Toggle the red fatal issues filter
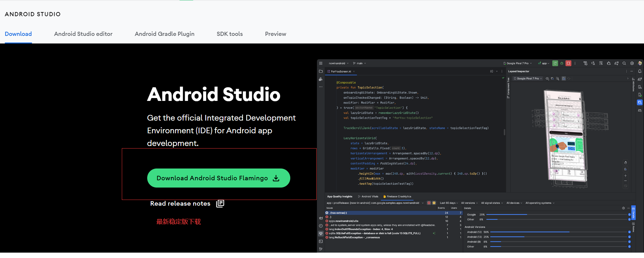 tap(429, 203)
